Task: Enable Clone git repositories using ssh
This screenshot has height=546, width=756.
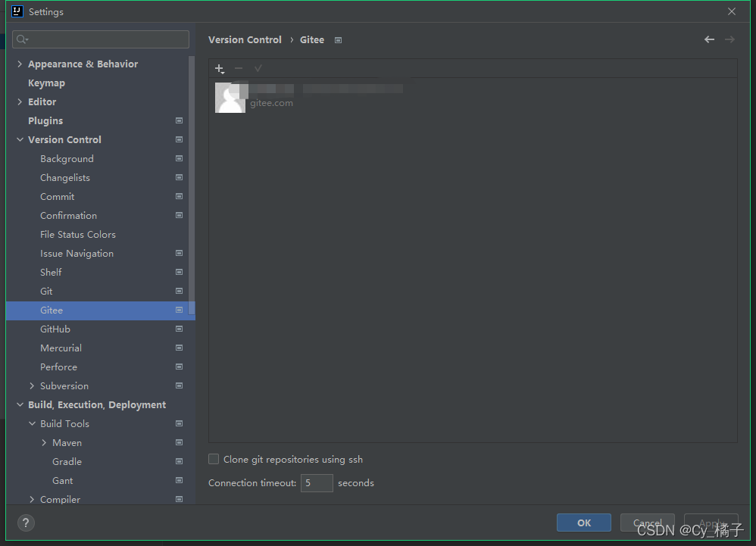Action: coord(214,459)
